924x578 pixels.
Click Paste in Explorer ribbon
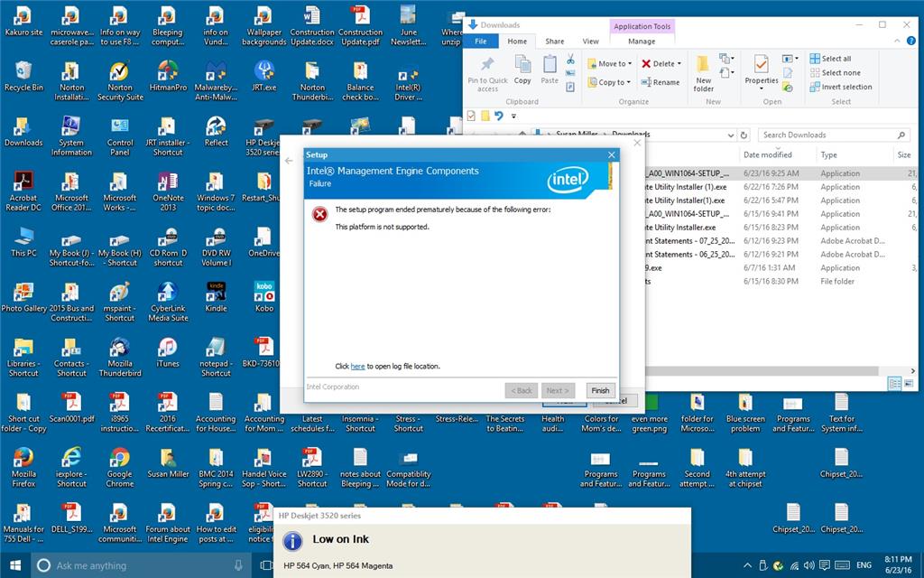550,70
